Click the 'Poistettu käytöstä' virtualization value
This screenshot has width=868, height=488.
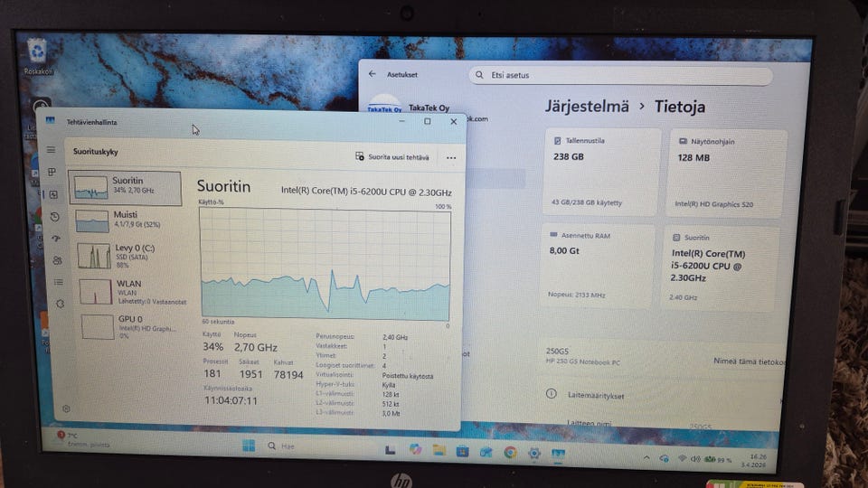coord(408,376)
